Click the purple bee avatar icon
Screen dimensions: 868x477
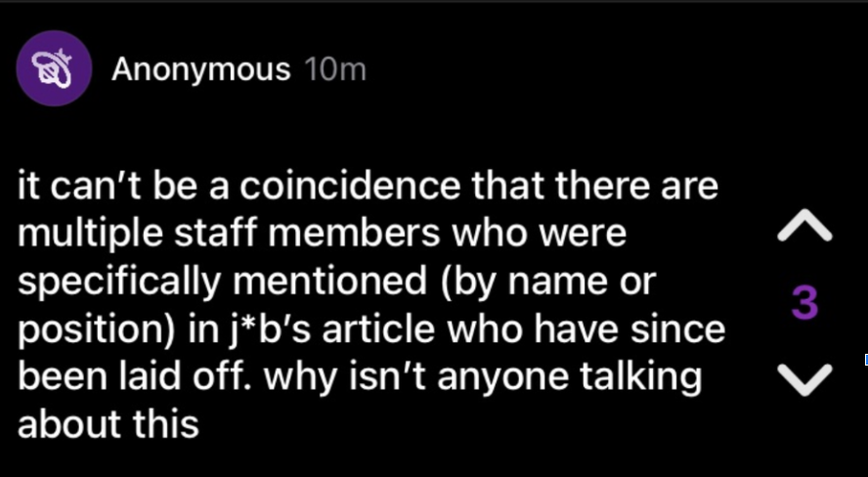55,68
